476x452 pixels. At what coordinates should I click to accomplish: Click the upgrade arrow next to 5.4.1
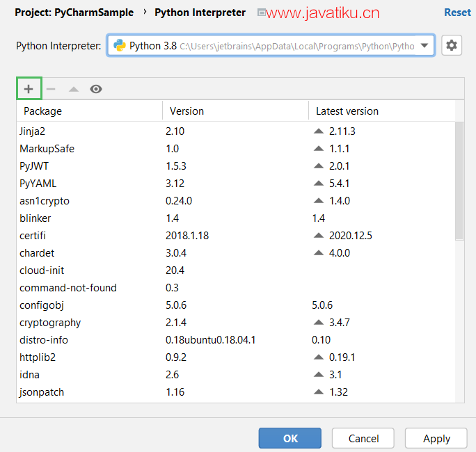tap(319, 183)
